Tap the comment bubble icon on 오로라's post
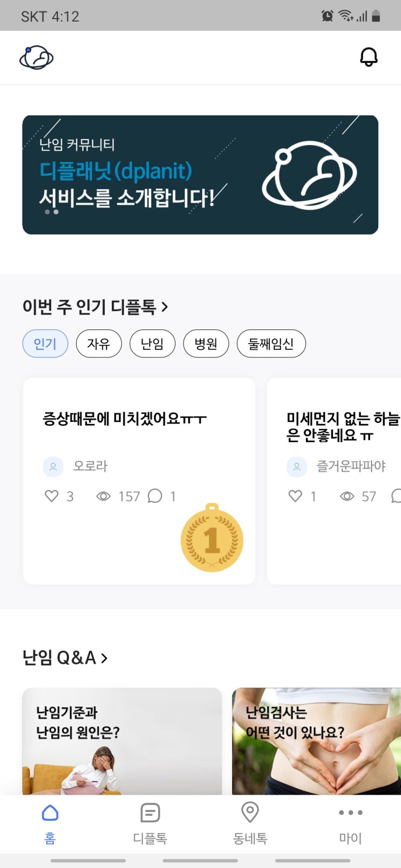This screenshot has width=401, height=868. [155, 496]
